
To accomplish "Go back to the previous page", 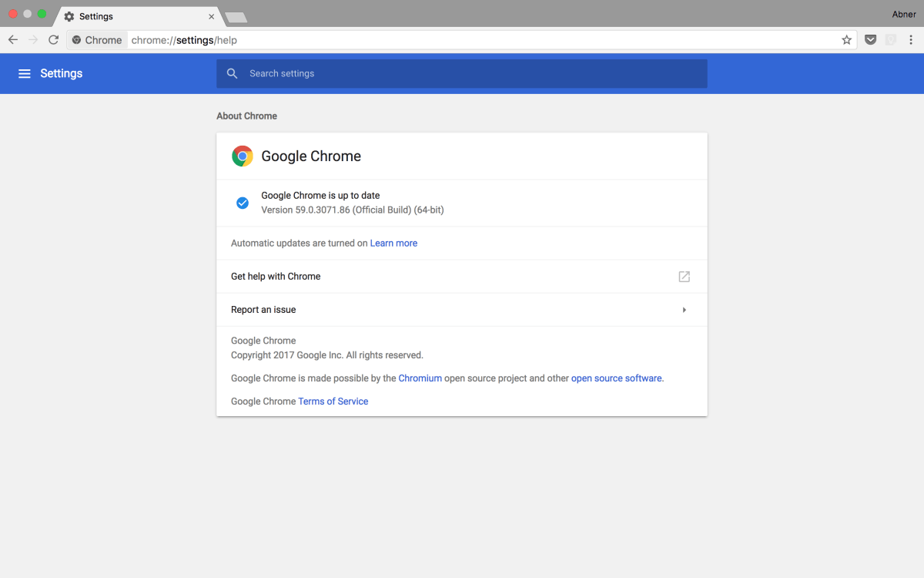I will (12, 39).
